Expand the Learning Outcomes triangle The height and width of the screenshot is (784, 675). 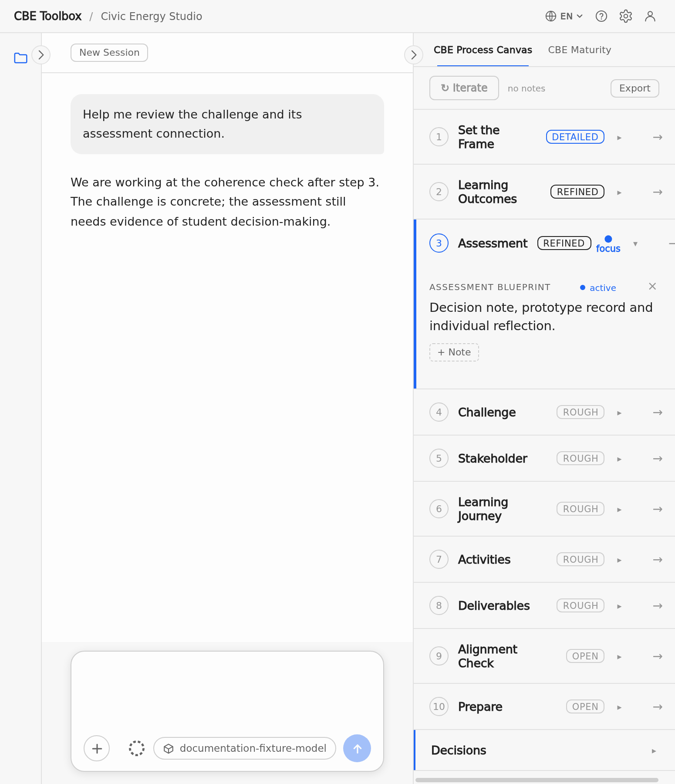(x=619, y=193)
